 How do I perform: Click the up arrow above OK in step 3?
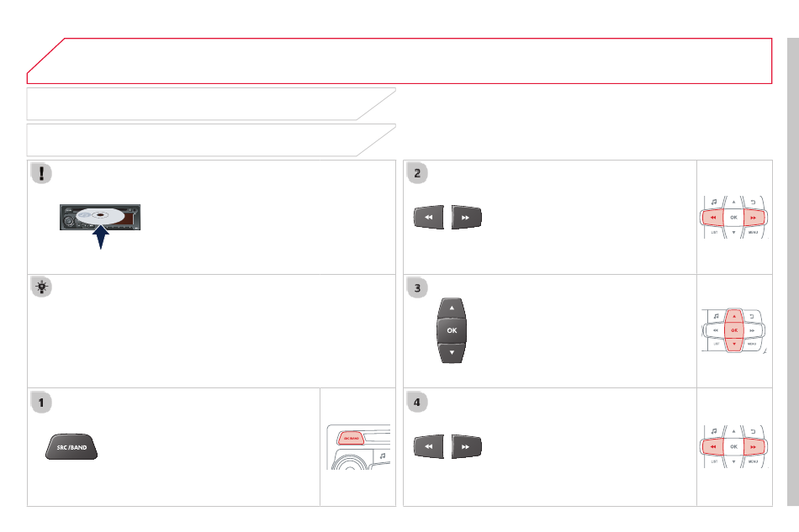click(x=452, y=308)
